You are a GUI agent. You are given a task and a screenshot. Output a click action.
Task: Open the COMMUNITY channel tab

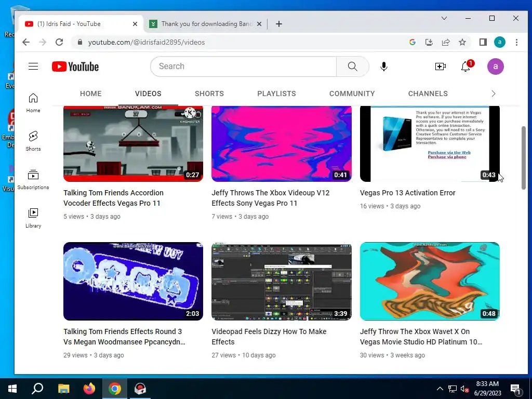[x=352, y=94]
